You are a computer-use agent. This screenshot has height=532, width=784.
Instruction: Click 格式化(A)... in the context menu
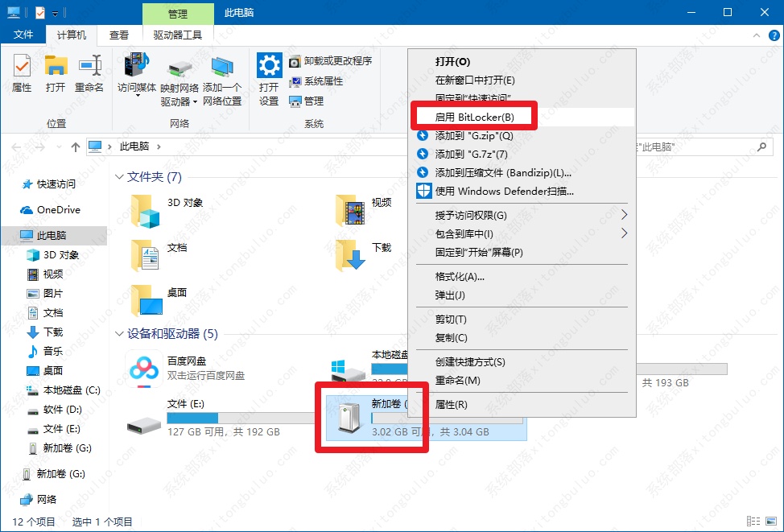[x=460, y=277]
